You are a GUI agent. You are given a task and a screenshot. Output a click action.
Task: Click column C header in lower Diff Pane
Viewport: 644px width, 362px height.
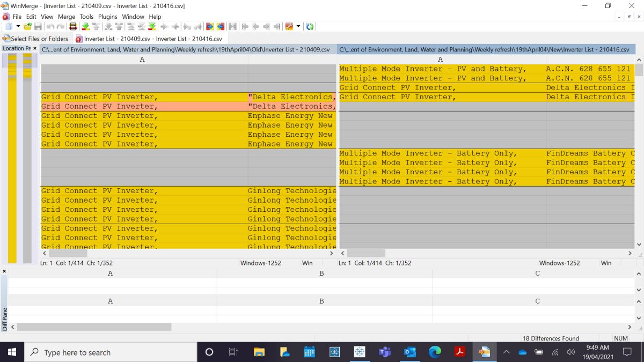pyautogui.click(x=537, y=301)
